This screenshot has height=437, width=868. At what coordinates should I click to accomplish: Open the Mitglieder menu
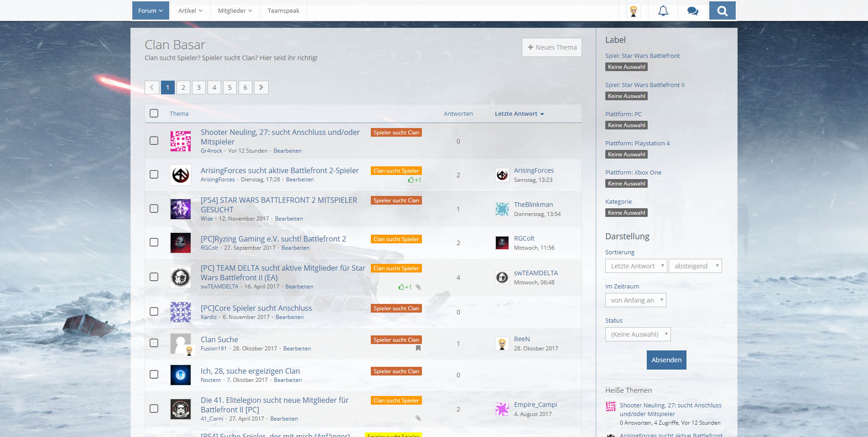click(x=235, y=10)
